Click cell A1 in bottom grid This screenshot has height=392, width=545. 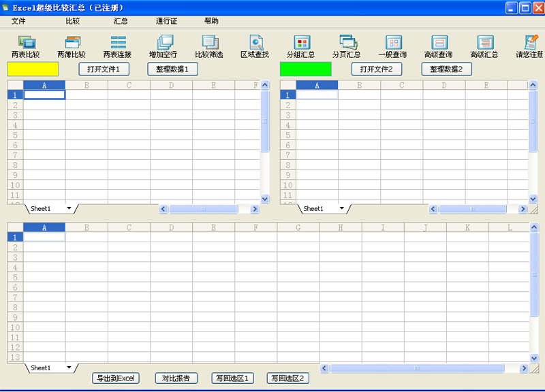coord(44,237)
